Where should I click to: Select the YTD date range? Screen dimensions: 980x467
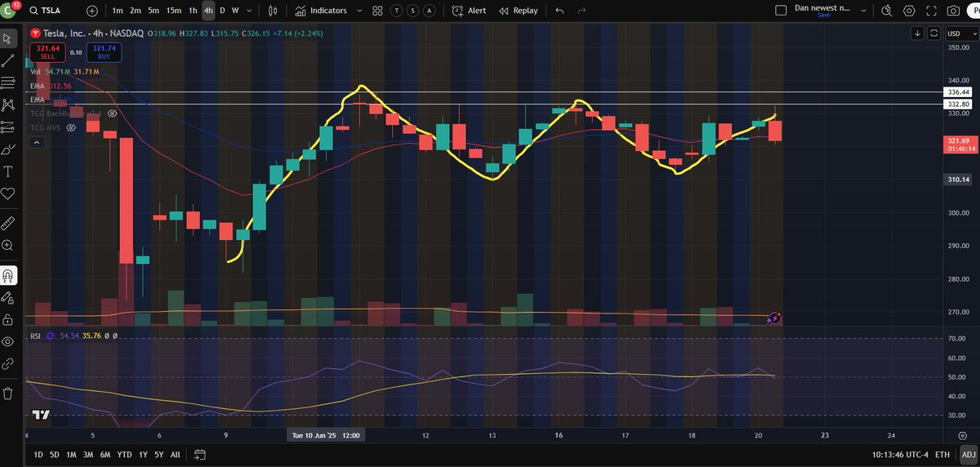[124, 454]
